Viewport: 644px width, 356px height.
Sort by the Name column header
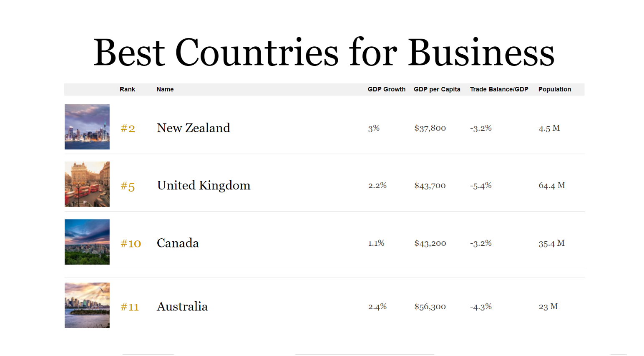(x=165, y=89)
